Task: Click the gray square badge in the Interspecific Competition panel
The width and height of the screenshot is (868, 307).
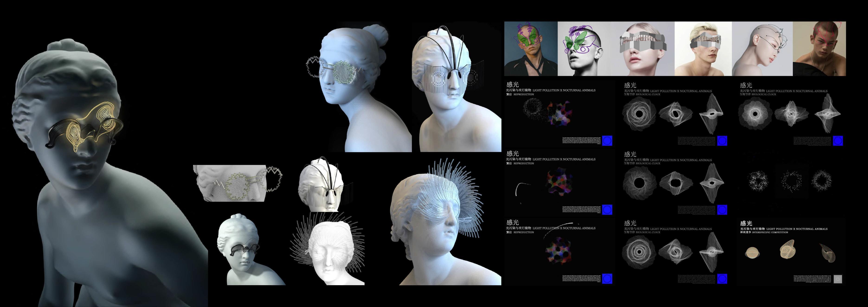Action: (838, 279)
